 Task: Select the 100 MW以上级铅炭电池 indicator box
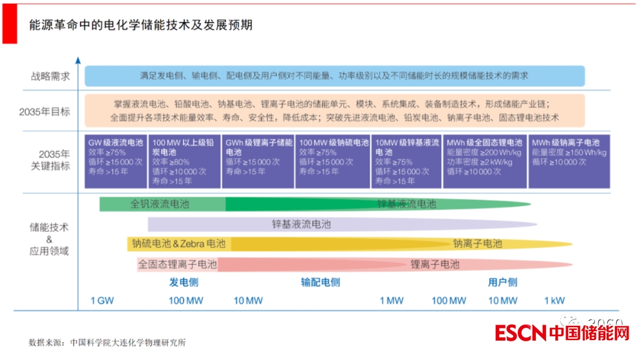184,161
